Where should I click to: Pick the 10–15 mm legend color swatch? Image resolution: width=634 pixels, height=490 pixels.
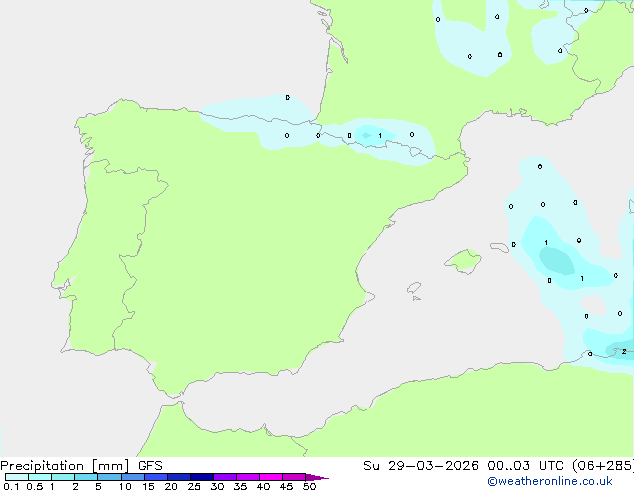(x=133, y=477)
